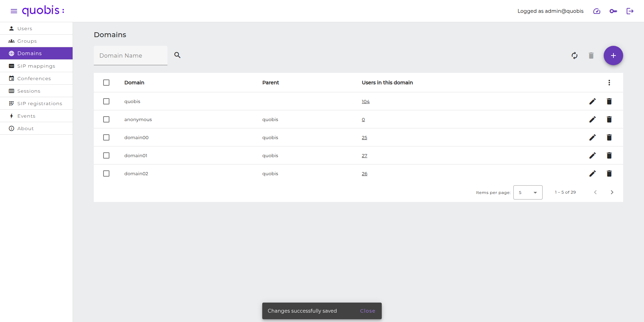The image size is (644, 322).
Task: Open Sessions in the sidebar
Action: pos(36,91)
